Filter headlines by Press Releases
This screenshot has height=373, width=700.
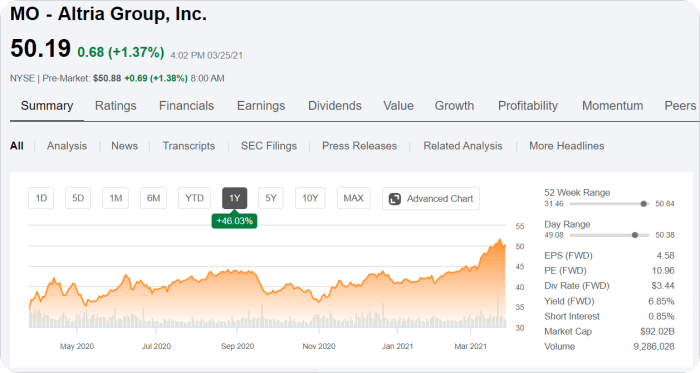coord(359,146)
